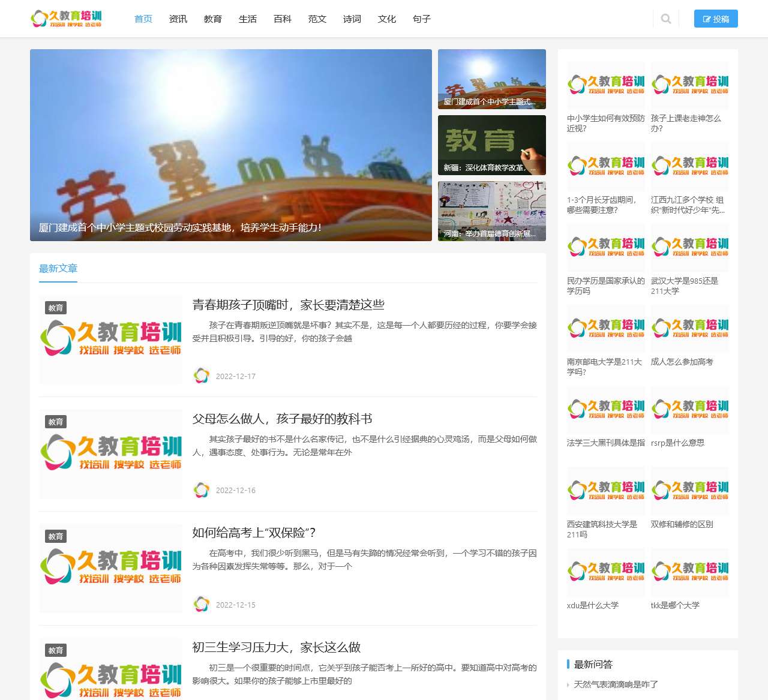Open thumbnail of 青春期孩子顶嘴时 article
This screenshot has height=700, width=768.
pyautogui.click(x=111, y=340)
